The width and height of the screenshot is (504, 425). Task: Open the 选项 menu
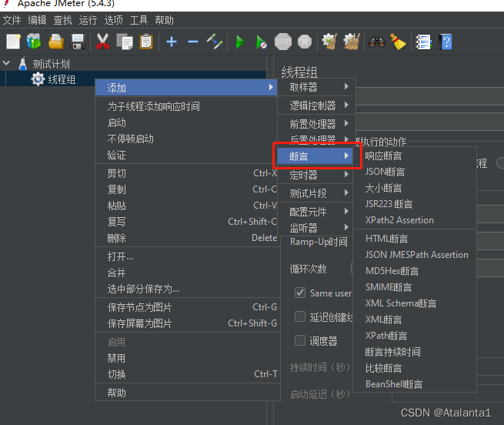click(x=113, y=20)
